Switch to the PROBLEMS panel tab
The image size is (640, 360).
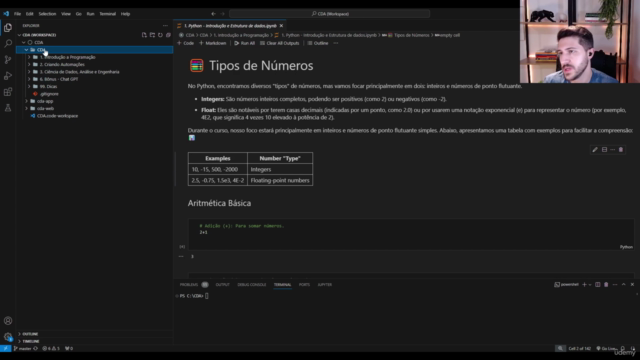189,284
